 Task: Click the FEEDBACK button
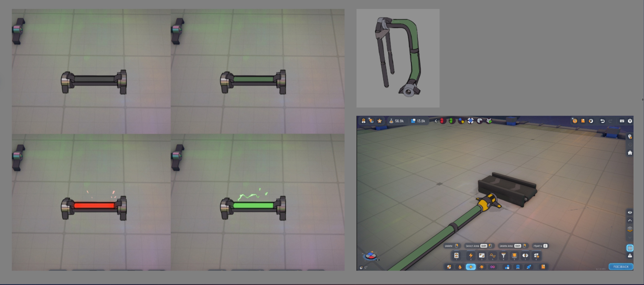(621, 267)
